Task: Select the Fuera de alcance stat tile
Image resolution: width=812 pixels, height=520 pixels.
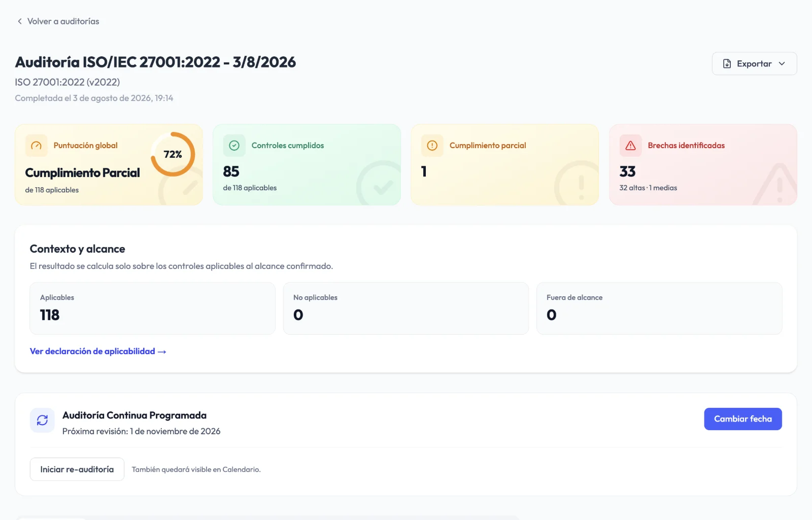Action: pos(659,308)
